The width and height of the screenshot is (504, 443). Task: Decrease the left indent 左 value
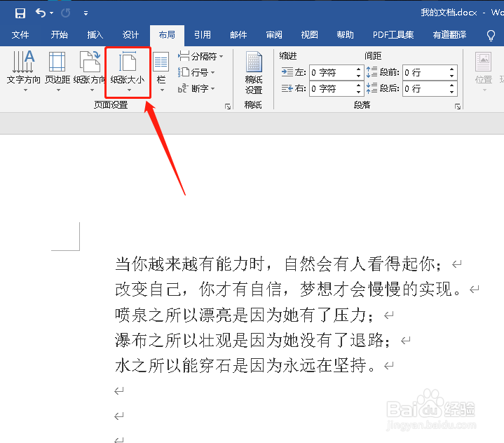click(x=359, y=76)
